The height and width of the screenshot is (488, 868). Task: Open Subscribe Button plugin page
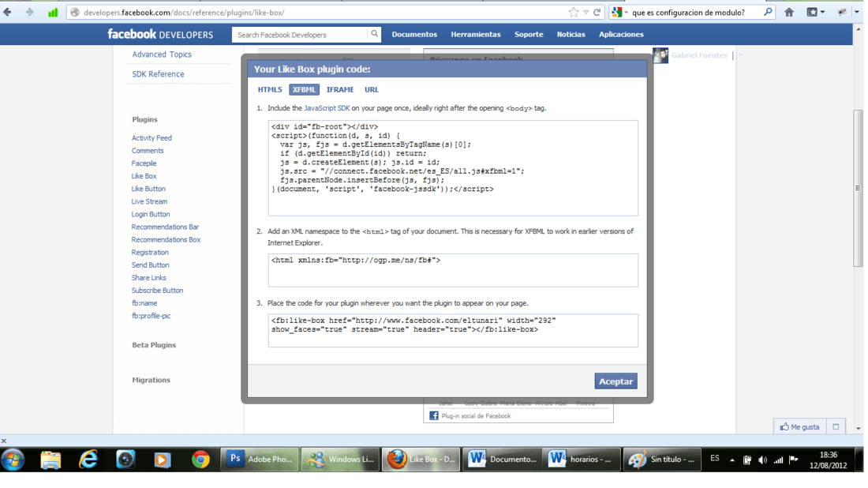[x=157, y=291]
